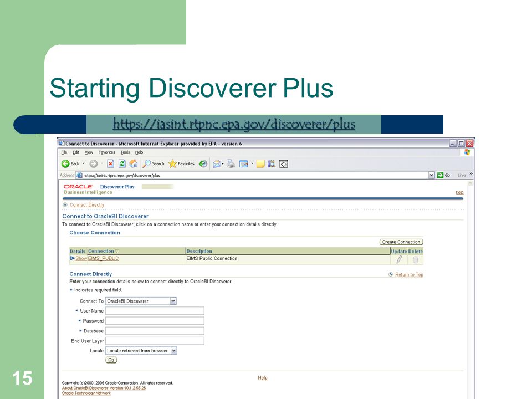Open the EIMS_PUBLIC connection link
532x399 pixels.
[x=103, y=258]
